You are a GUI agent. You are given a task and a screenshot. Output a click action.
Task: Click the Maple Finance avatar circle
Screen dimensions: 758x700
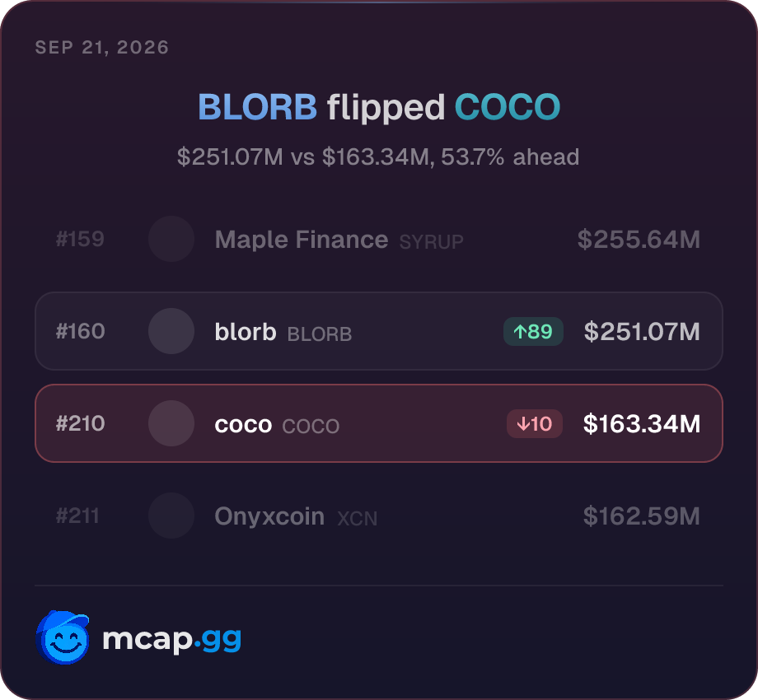171,239
